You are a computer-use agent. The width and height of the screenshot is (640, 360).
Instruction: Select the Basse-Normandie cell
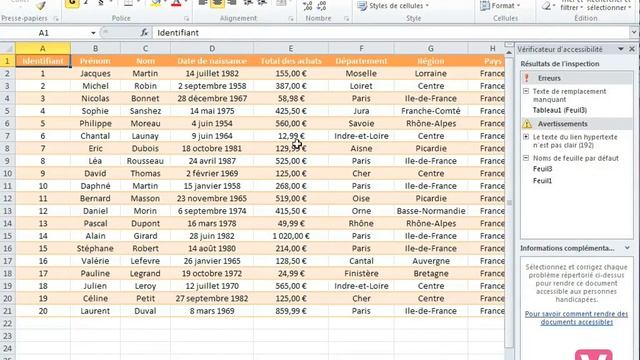431,211
